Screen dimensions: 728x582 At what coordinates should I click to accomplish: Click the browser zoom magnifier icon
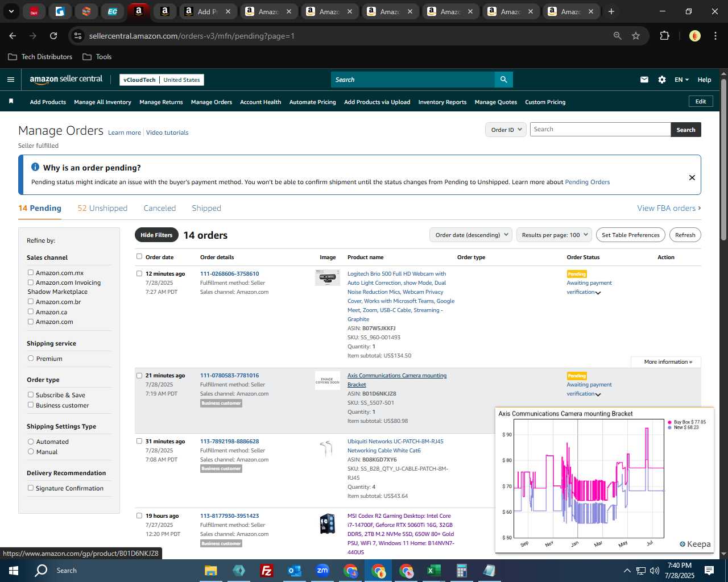(617, 36)
